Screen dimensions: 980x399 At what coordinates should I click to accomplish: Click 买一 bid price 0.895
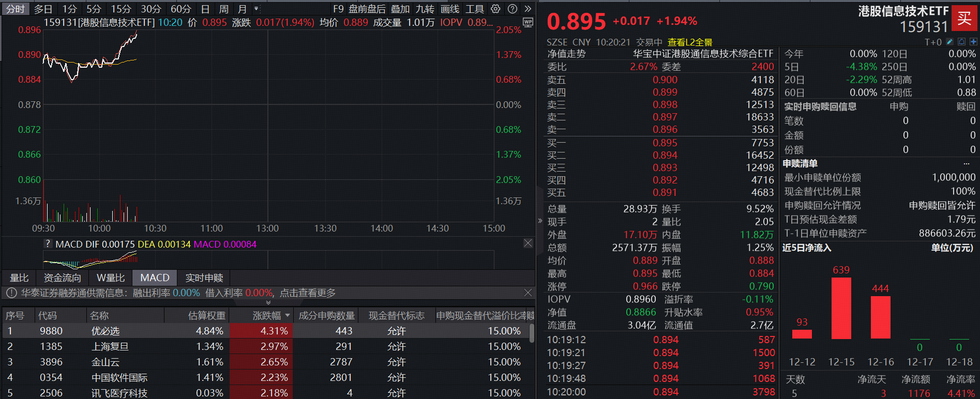665,143
